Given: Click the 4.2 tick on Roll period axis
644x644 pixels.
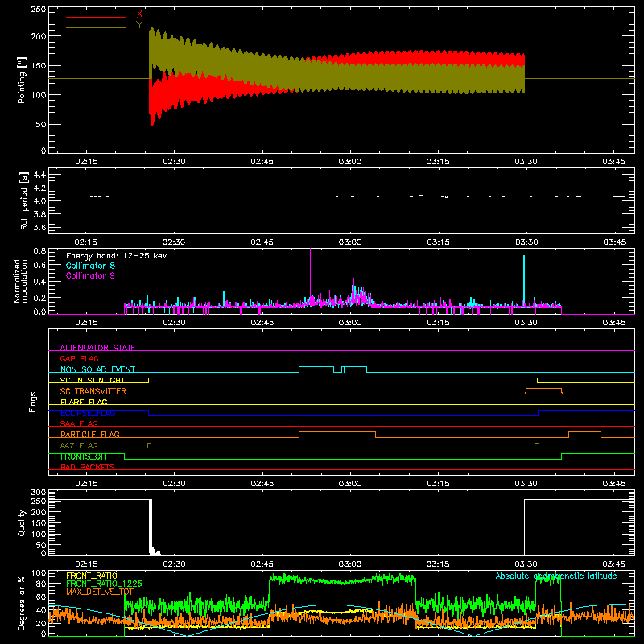Looking at the screenshot, I should [39, 188].
